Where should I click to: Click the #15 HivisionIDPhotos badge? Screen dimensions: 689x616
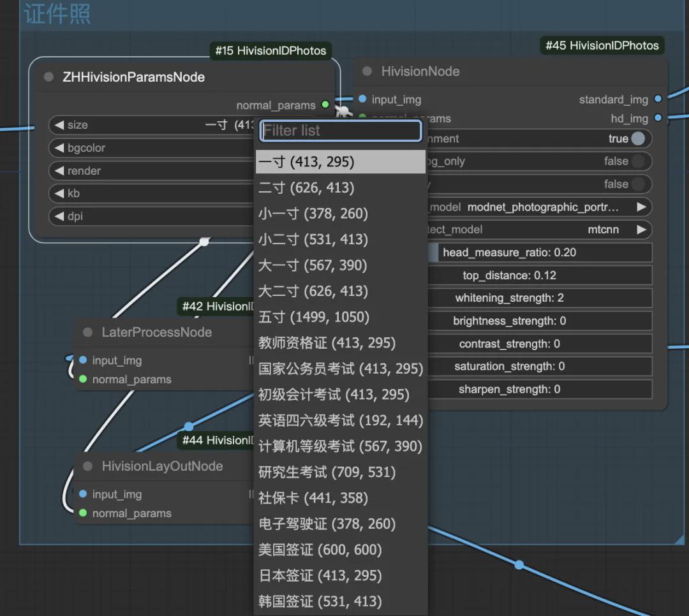click(270, 50)
